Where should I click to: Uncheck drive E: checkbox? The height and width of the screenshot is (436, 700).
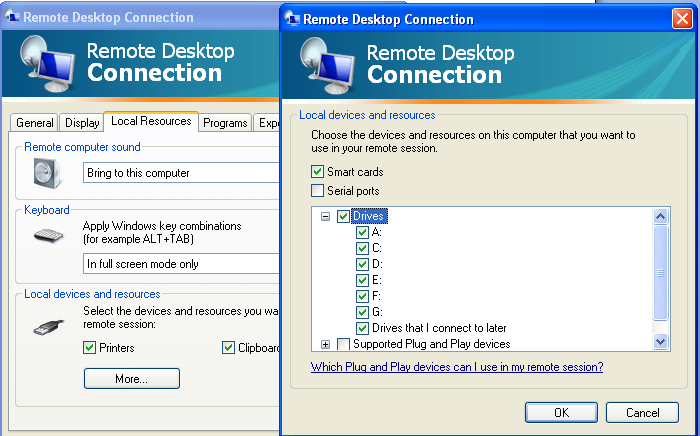tap(362, 280)
